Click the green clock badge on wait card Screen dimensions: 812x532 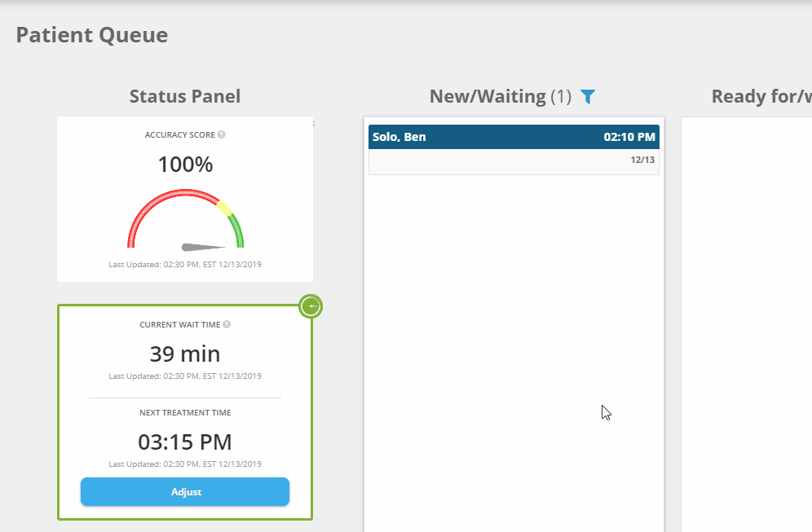point(311,306)
